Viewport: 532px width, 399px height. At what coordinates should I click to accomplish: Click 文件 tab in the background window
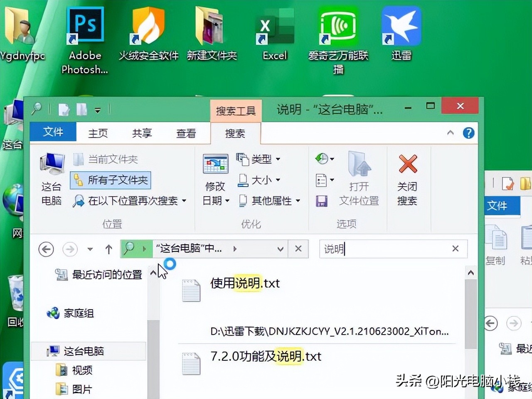[502, 206]
